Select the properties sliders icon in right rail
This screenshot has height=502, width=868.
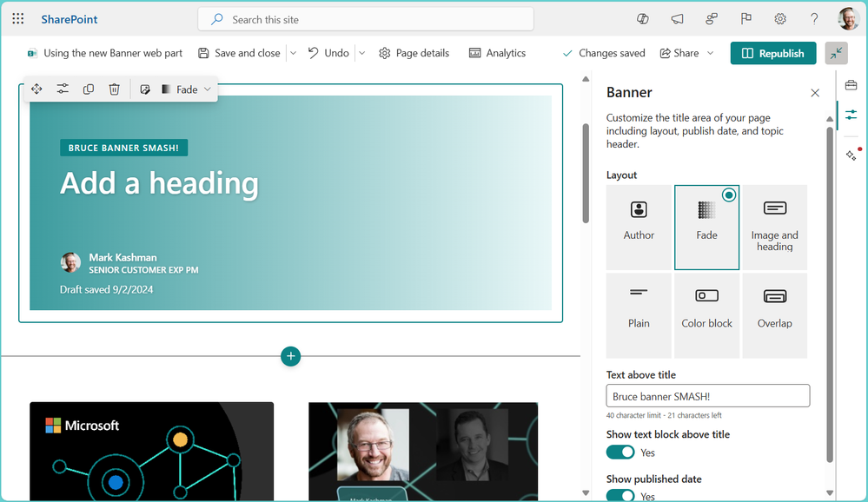pyautogui.click(x=851, y=116)
